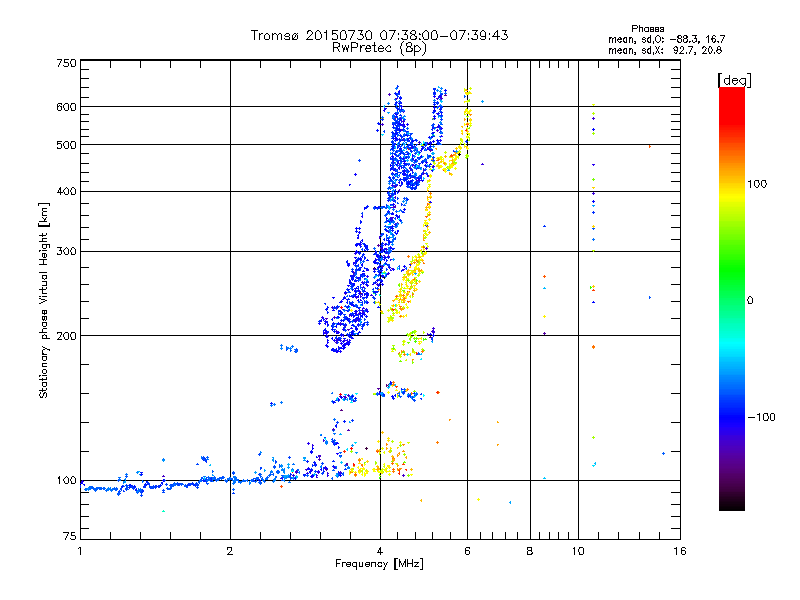Click the y-axis tick label '750'
800x600 pixels.
coord(66,63)
